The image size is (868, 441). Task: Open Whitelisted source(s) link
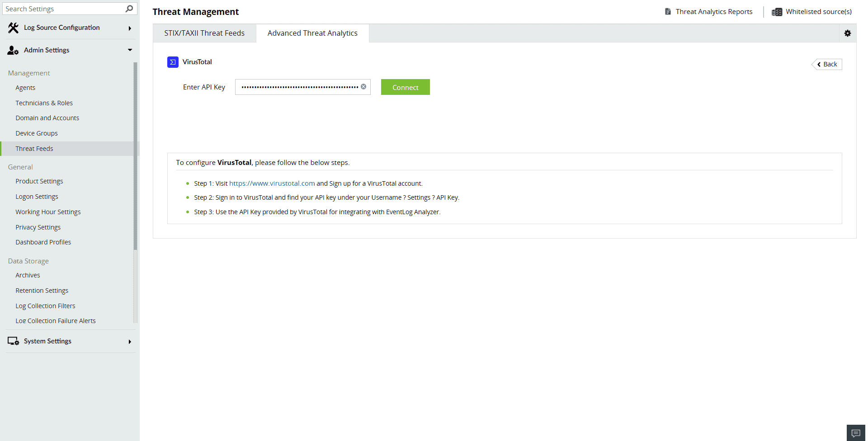point(819,12)
